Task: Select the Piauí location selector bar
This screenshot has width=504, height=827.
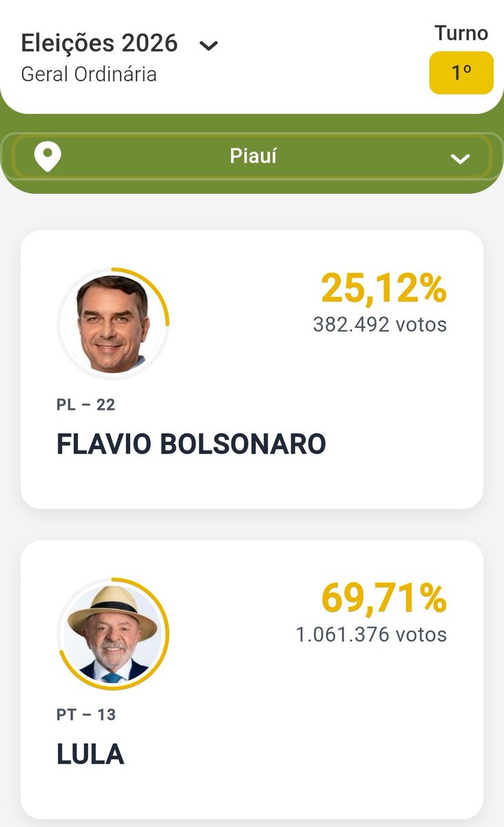Action: [252, 157]
